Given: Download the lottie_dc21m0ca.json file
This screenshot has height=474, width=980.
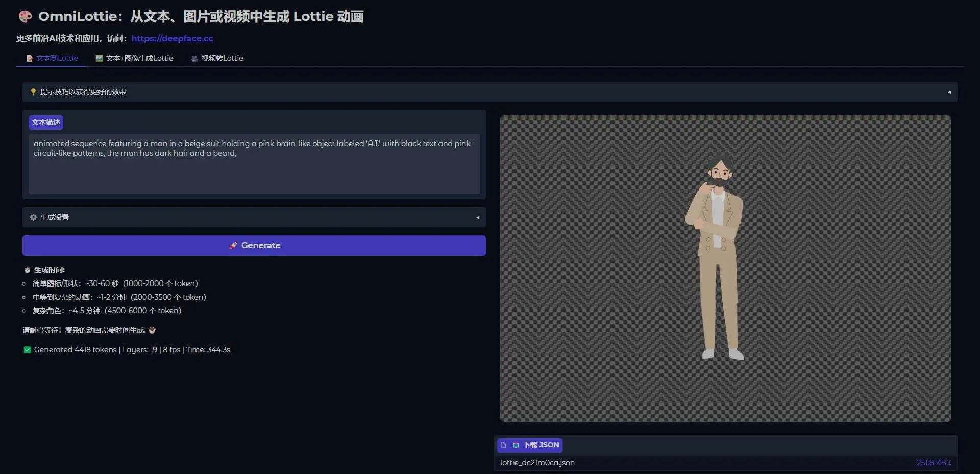Looking at the screenshot, I should coord(537,463).
